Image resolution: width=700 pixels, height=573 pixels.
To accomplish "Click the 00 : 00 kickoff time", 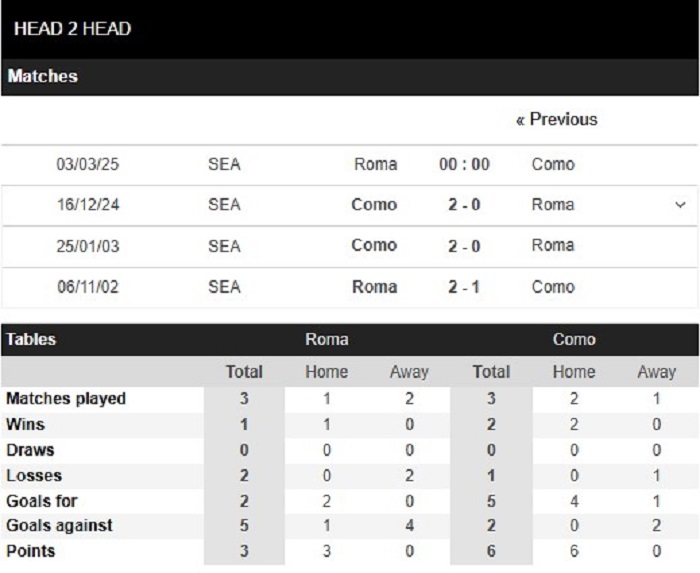I will [x=464, y=164].
